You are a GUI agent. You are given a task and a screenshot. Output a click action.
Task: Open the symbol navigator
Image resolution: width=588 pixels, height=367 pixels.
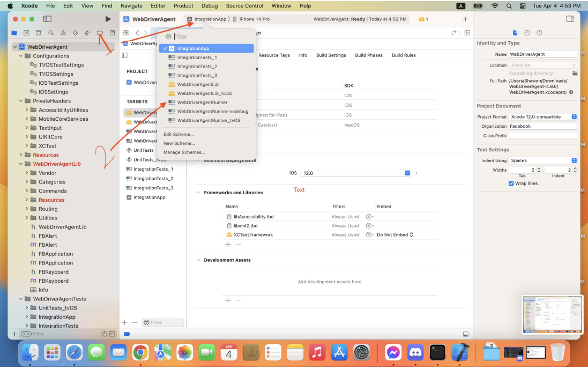click(x=39, y=33)
